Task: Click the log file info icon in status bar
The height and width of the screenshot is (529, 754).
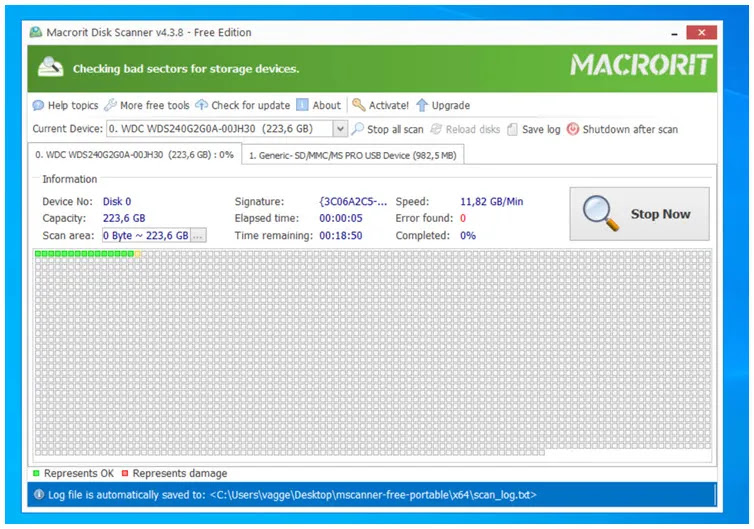Action: (39, 494)
